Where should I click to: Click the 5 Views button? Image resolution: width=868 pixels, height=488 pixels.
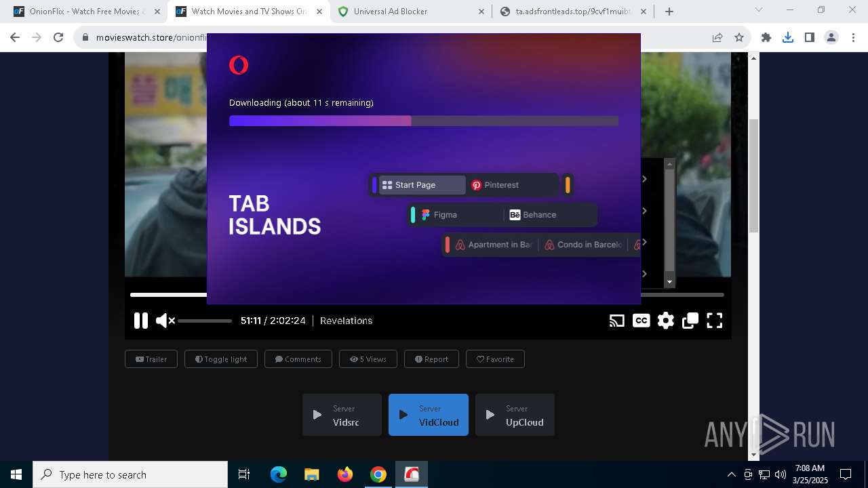[x=368, y=359]
